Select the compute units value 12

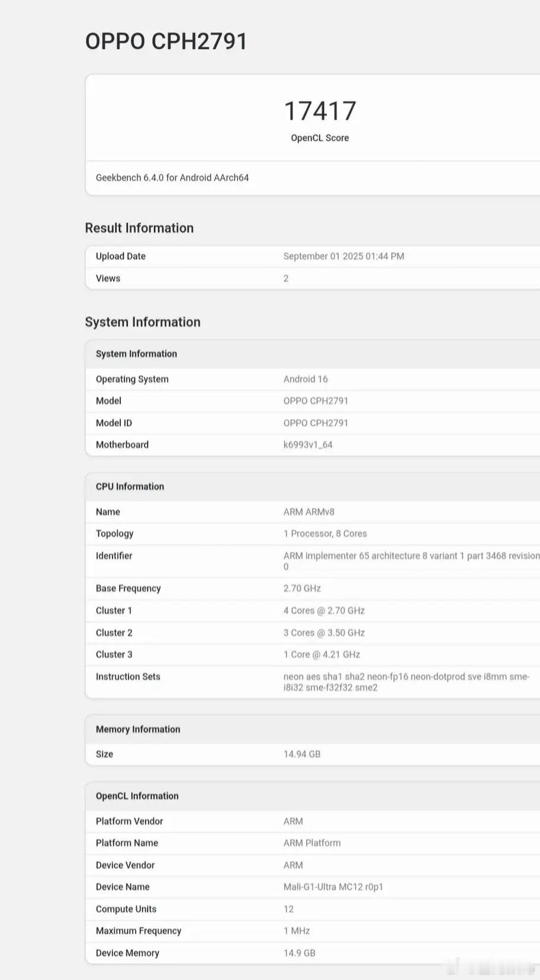tap(288, 909)
